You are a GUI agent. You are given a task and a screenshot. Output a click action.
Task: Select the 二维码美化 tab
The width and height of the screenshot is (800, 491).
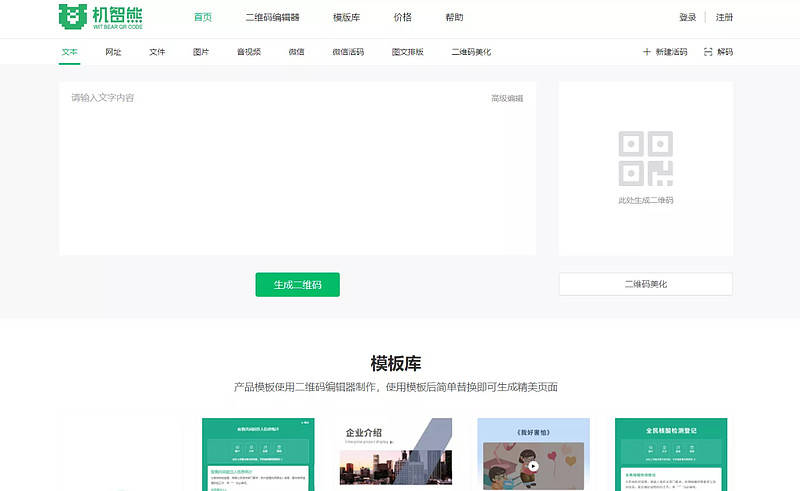tap(471, 52)
